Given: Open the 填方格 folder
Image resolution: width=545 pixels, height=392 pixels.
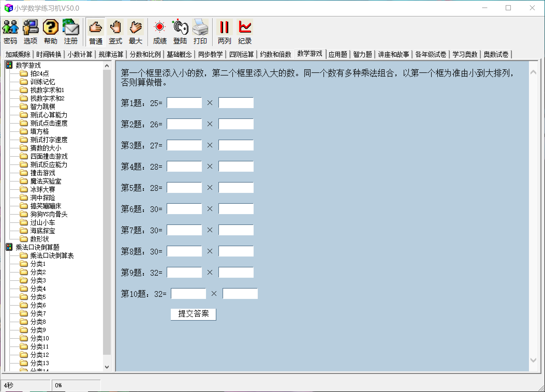Looking at the screenshot, I should coord(40,132).
